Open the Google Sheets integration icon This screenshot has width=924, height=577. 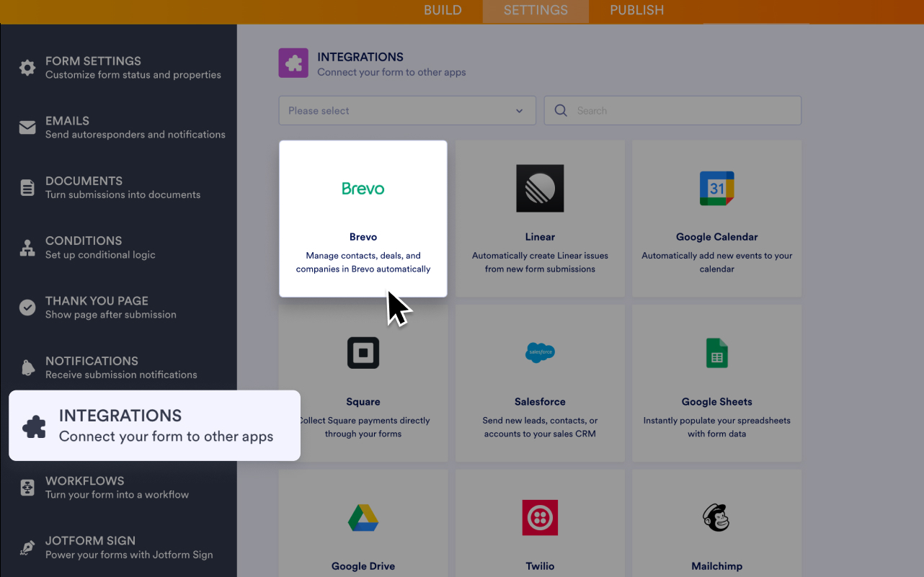click(716, 353)
